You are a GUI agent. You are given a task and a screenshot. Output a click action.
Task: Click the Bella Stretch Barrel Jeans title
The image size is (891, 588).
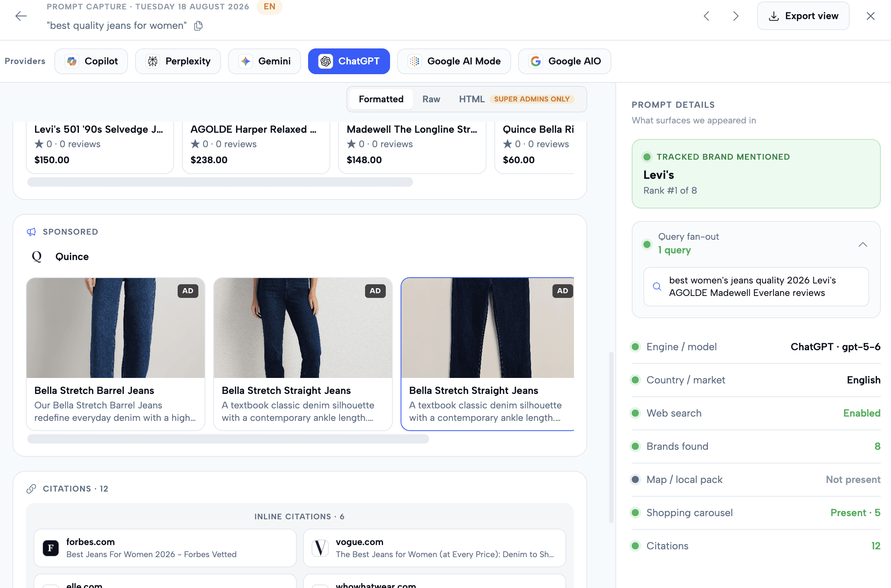coord(94,390)
